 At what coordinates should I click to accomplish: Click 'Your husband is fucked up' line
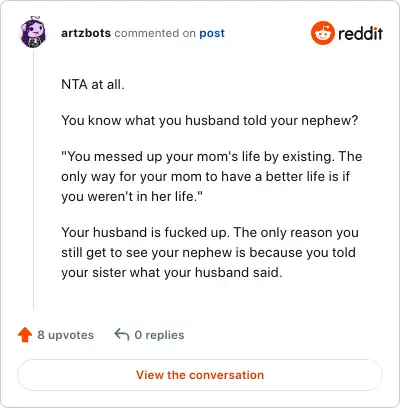210,233
